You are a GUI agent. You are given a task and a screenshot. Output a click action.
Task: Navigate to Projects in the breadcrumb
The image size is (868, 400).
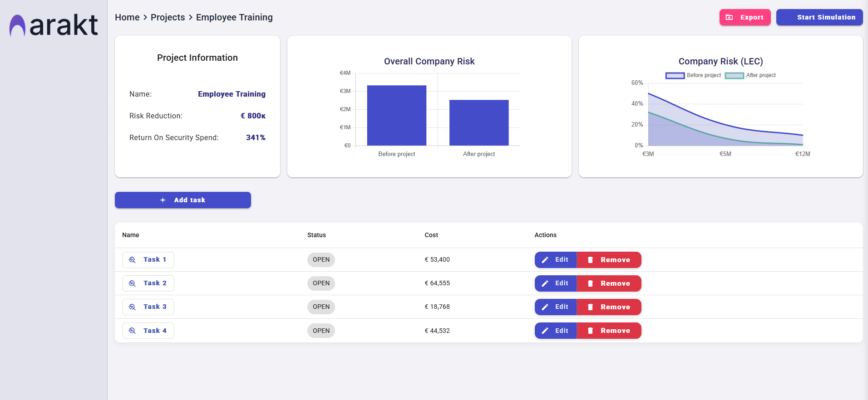pyautogui.click(x=168, y=17)
